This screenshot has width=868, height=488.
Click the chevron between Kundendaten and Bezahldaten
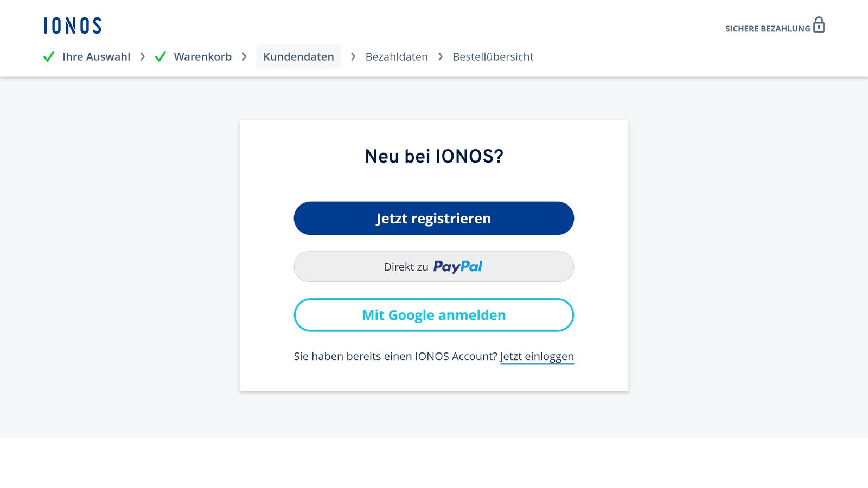pyautogui.click(x=353, y=56)
